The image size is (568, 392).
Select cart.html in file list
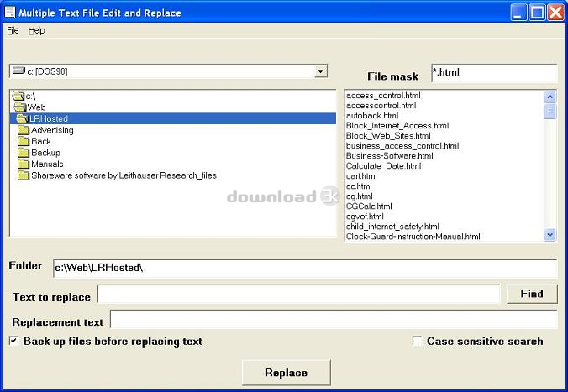click(x=361, y=176)
